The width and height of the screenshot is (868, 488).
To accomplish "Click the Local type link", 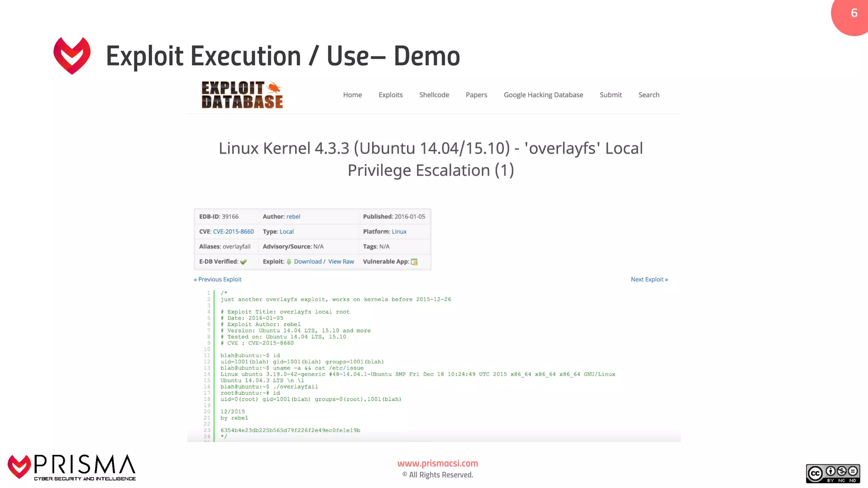I will pos(287,232).
